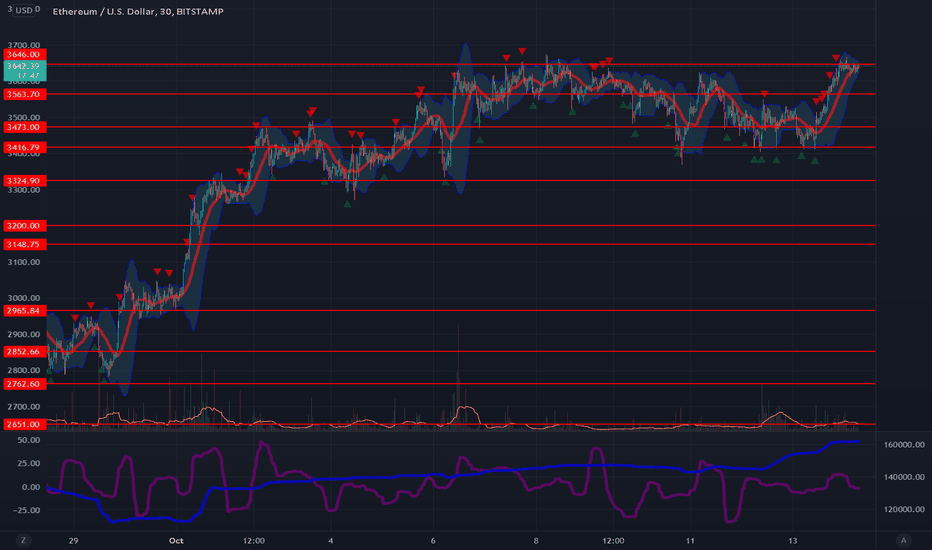This screenshot has height=550, width=932.
Task: Click the 3000.00 price axis tick
Action: tap(24, 298)
